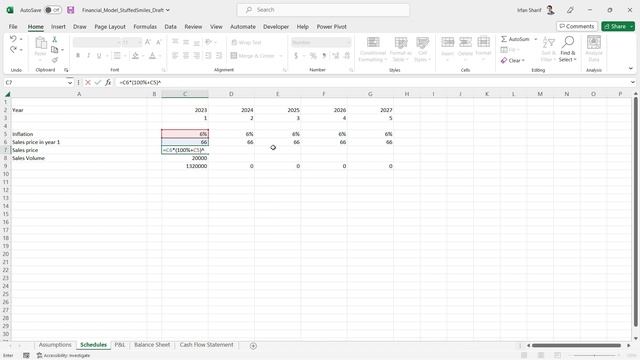The width and height of the screenshot is (640, 360).
Task: Open the AutoSum dropdown arrow
Action: [x=536, y=39]
